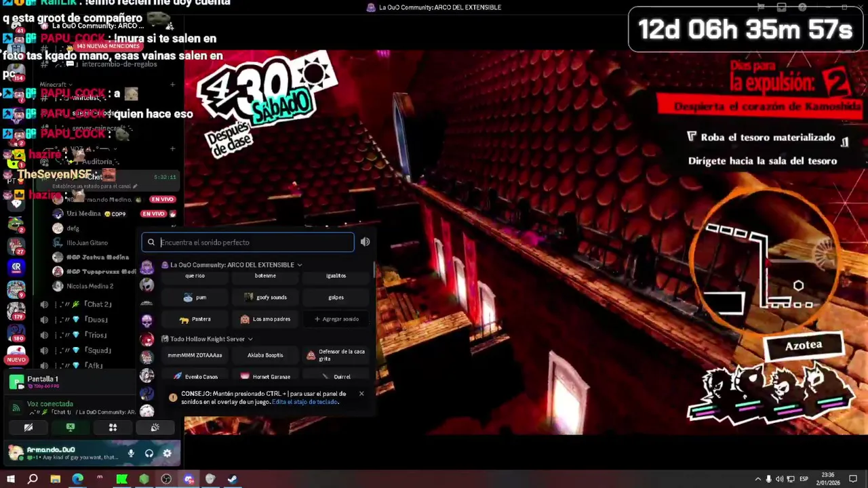Select user Nicolas Medina 2
Image resolution: width=868 pixels, height=488 pixels.
[90, 286]
